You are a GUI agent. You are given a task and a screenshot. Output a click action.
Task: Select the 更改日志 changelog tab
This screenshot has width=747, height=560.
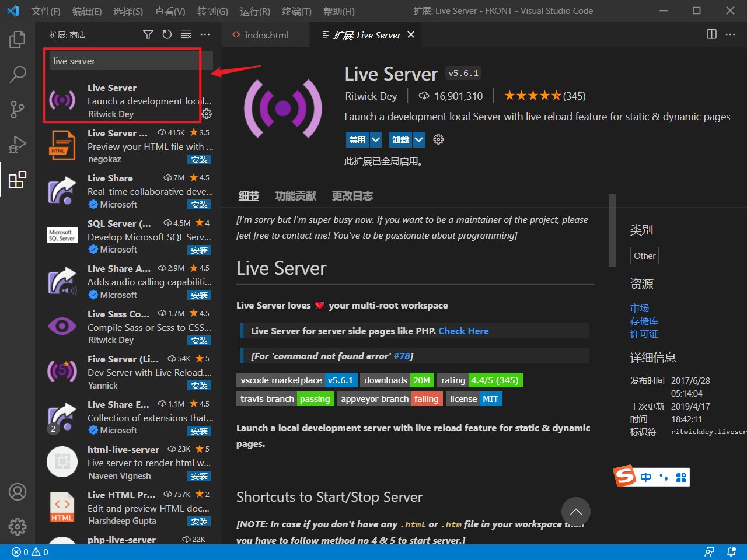tap(352, 196)
